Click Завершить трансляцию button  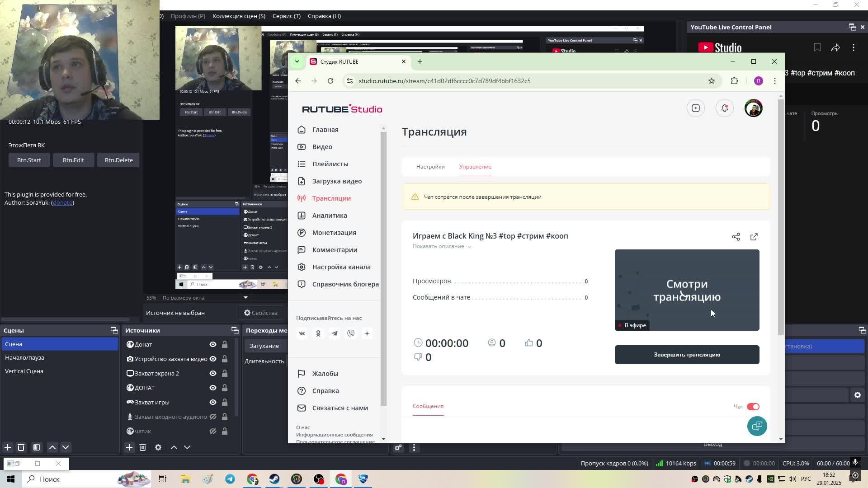click(x=686, y=355)
